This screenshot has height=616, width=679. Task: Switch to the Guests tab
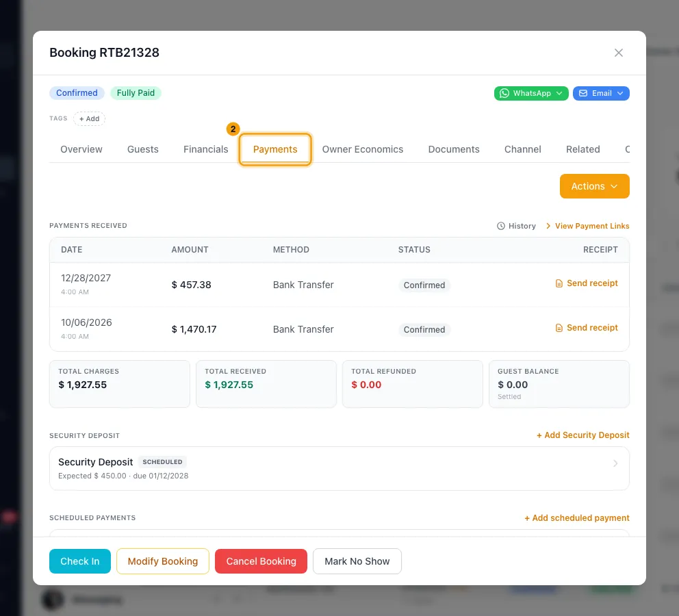[x=143, y=149]
